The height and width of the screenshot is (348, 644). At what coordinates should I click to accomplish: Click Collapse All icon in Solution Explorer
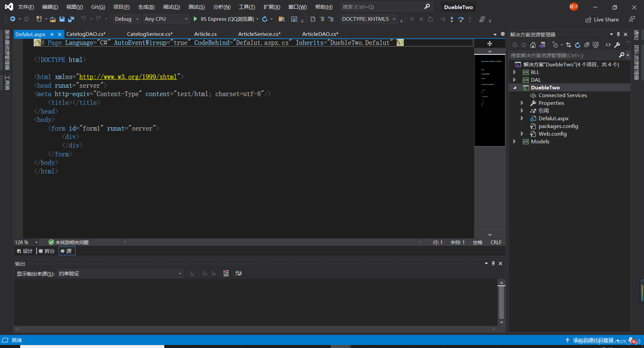pos(587,45)
